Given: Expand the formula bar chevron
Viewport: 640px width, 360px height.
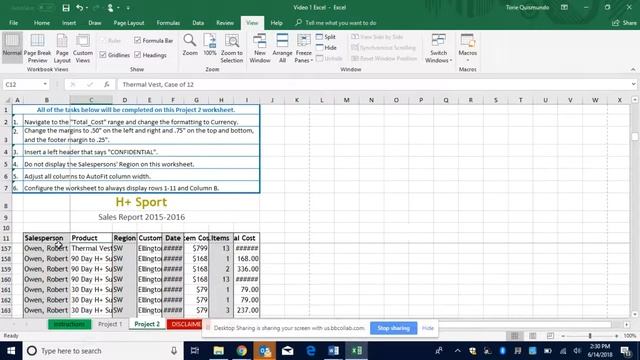Looking at the screenshot, I should pyautogui.click(x=633, y=84).
